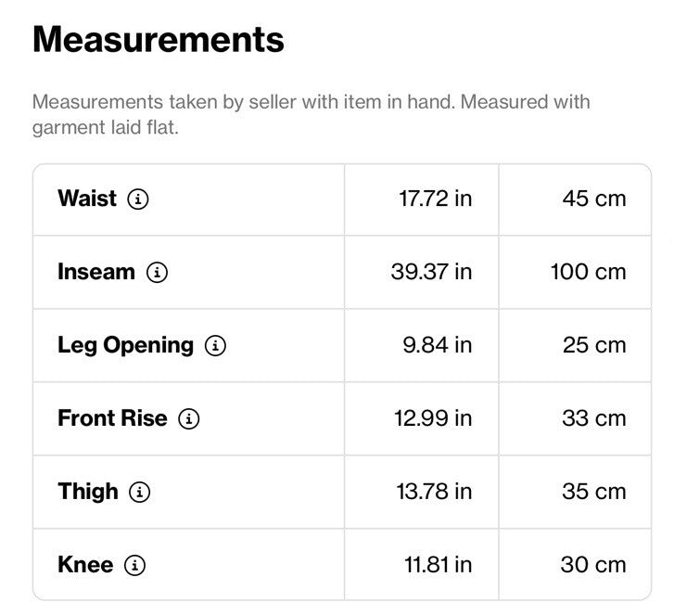Select the Waist row label
This screenshot has width=674, height=616.
click(x=87, y=199)
